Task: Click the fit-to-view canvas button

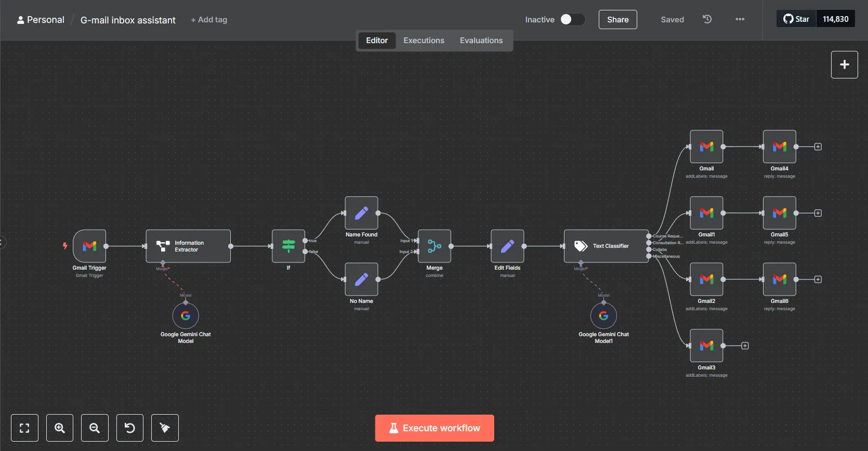Action: (24, 428)
